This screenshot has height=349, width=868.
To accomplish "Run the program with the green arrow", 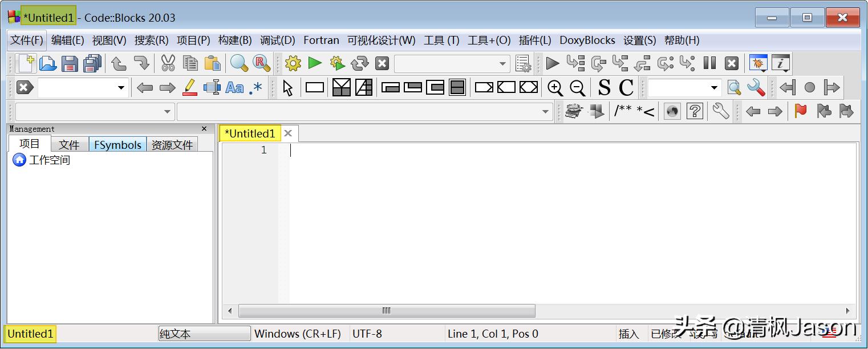I will pos(315,63).
